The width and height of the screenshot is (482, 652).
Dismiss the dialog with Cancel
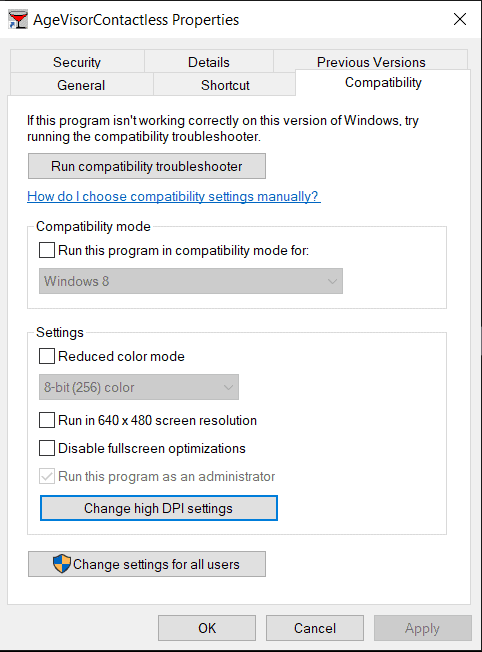tap(315, 628)
